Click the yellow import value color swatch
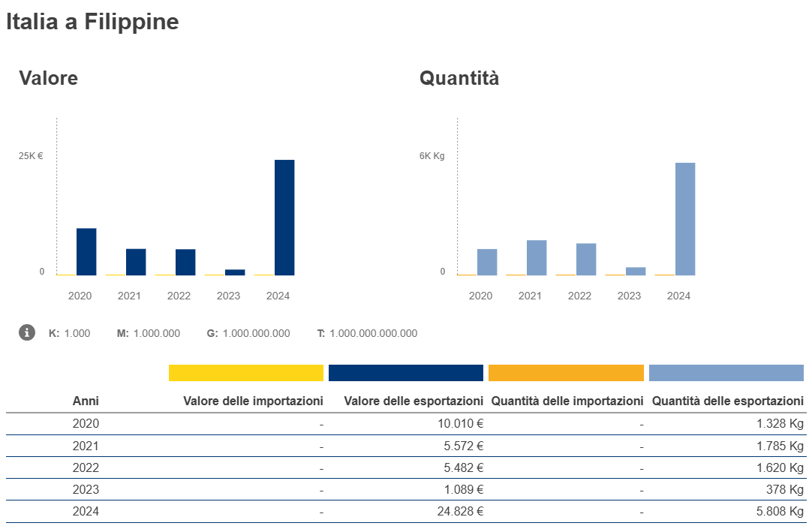This screenshot has height=526, width=812. click(x=245, y=373)
